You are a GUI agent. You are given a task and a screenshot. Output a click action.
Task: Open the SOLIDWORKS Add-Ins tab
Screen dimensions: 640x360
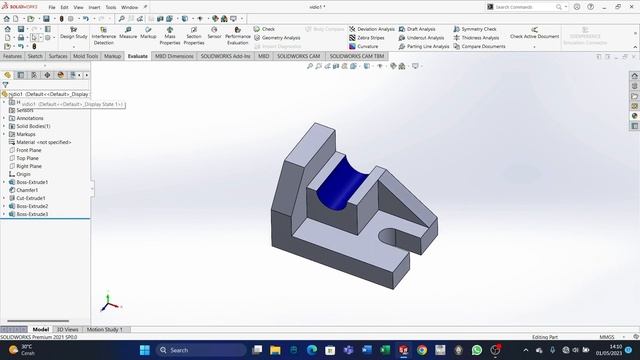click(x=225, y=56)
